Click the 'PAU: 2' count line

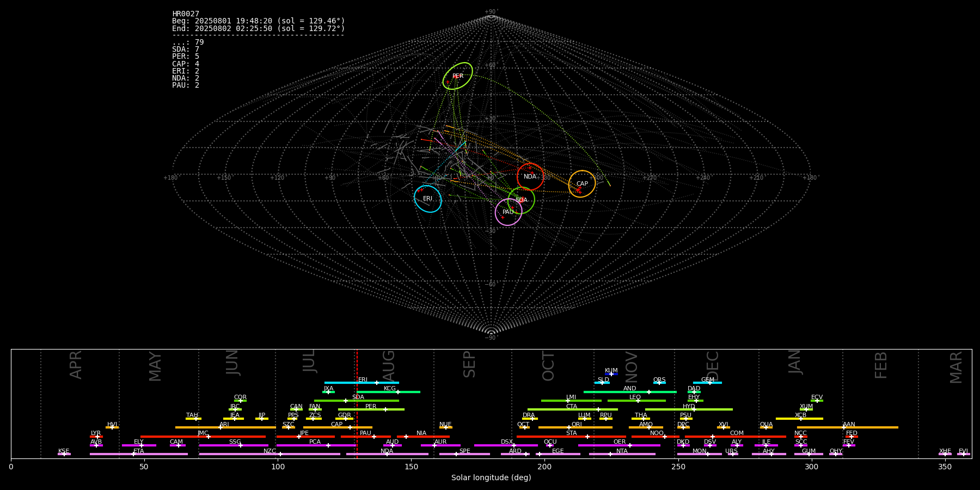coord(186,85)
